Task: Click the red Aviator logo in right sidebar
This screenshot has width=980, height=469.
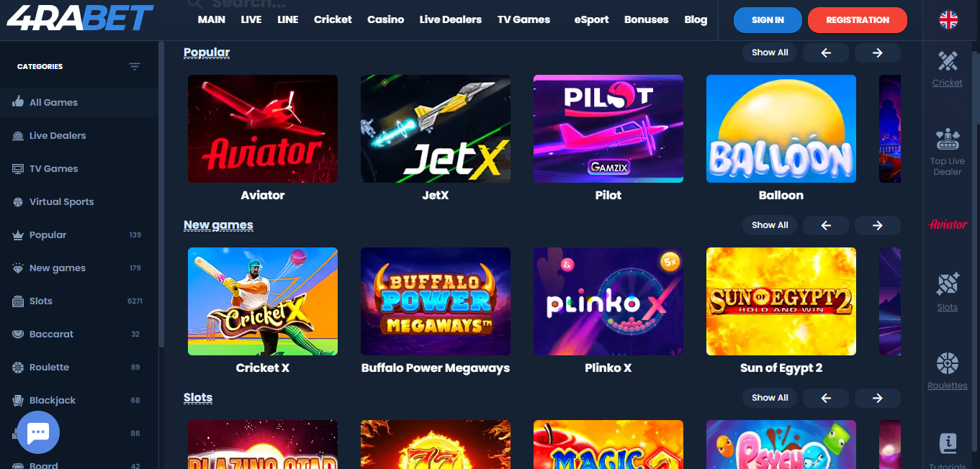Action: click(x=948, y=224)
